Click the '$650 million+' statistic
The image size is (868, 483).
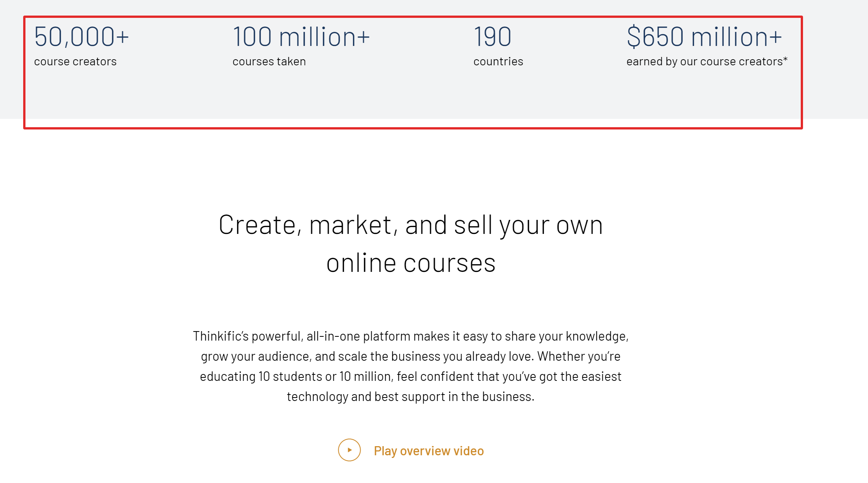pyautogui.click(x=704, y=37)
